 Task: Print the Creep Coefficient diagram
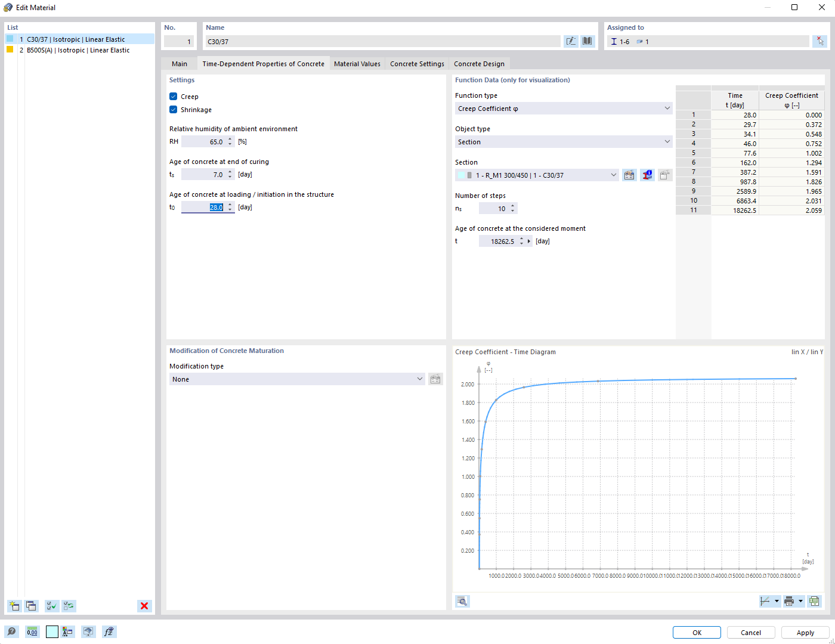point(790,601)
